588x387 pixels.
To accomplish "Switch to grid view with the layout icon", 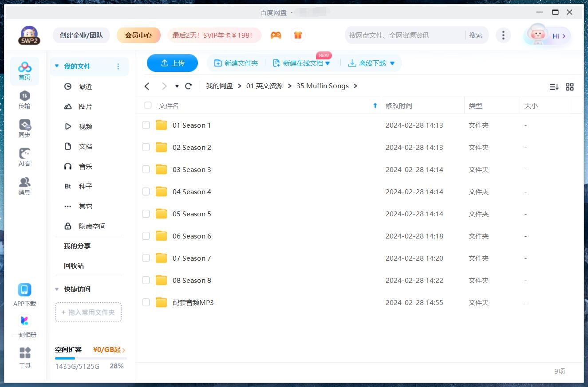I will click(x=570, y=87).
